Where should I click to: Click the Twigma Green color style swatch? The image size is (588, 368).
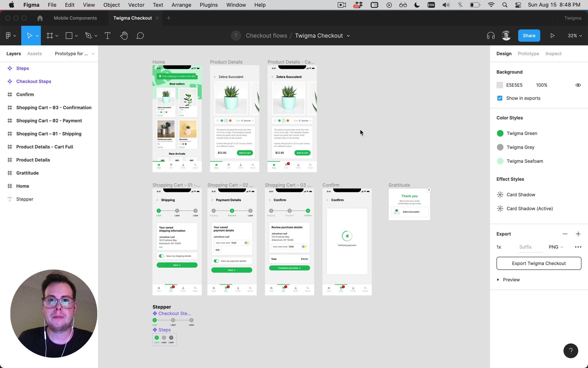click(x=500, y=133)
